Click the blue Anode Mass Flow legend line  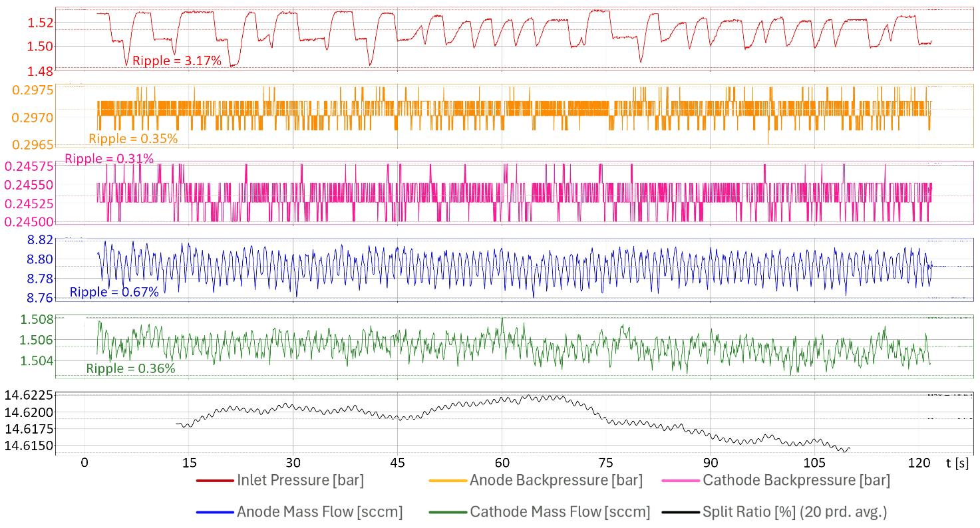pyautogui.click(x=214, y=512)
